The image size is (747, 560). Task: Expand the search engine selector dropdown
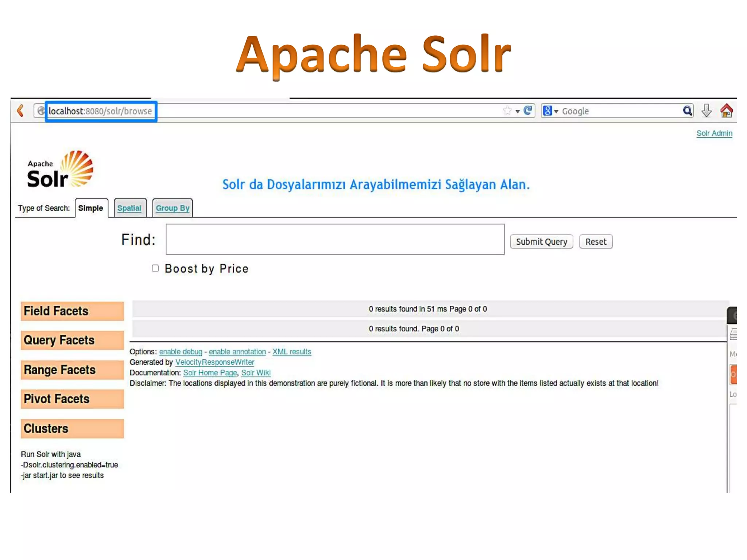point(556,111)
